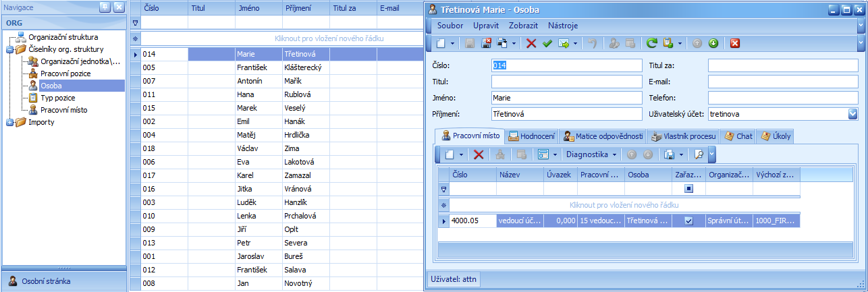The width and height of the screenshot is (868, 292).
Task: Open the Diagnostika dropdown menu
Action: point(592,154)
